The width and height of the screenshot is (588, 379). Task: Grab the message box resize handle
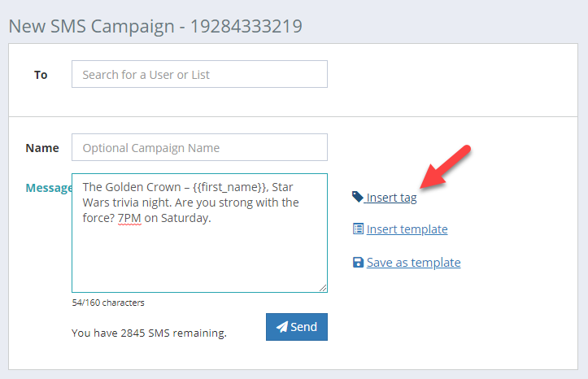(x=323, y=288)
